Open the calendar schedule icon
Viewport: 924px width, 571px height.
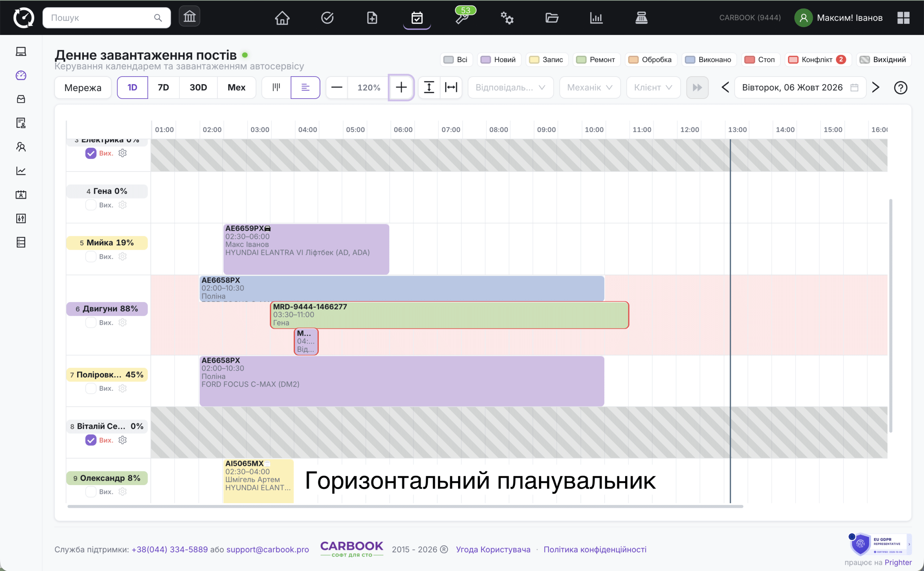click(x=417, y=18)
